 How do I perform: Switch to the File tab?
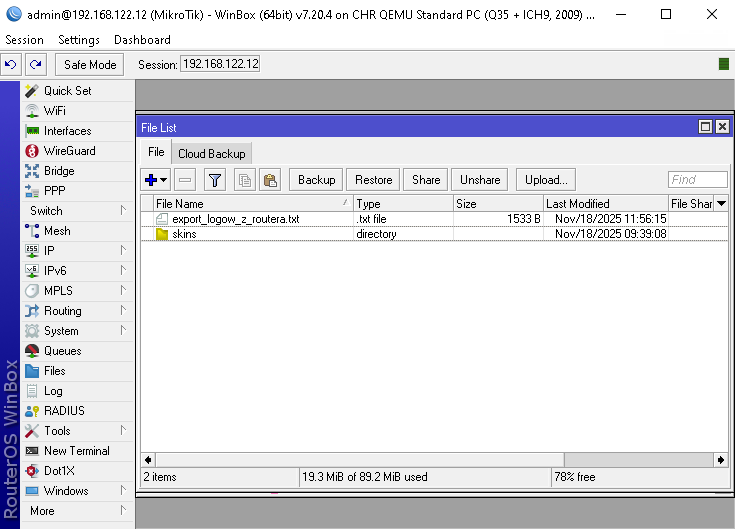tap(156, 152)
